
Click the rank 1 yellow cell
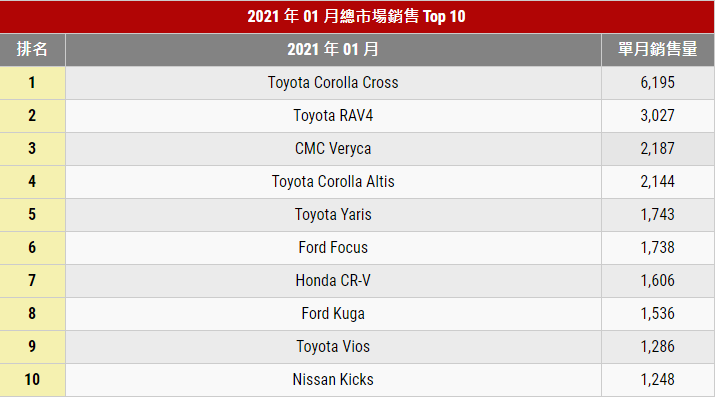32,83
